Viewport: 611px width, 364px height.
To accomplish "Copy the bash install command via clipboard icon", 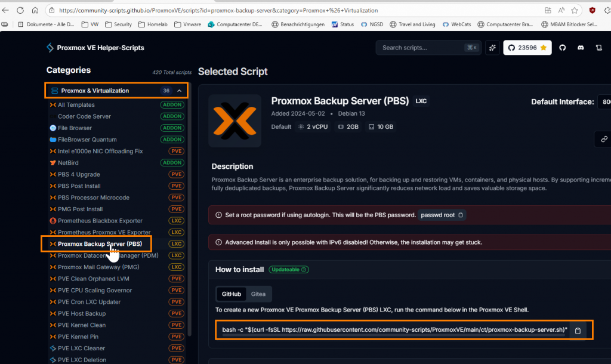I will tap(578, 330).
